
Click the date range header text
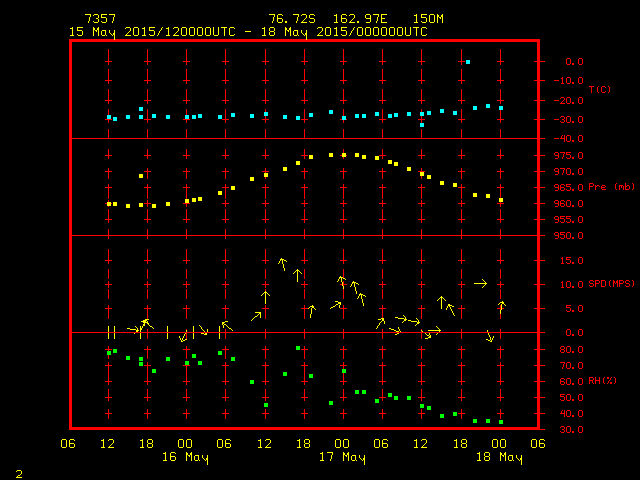[248, 32]
